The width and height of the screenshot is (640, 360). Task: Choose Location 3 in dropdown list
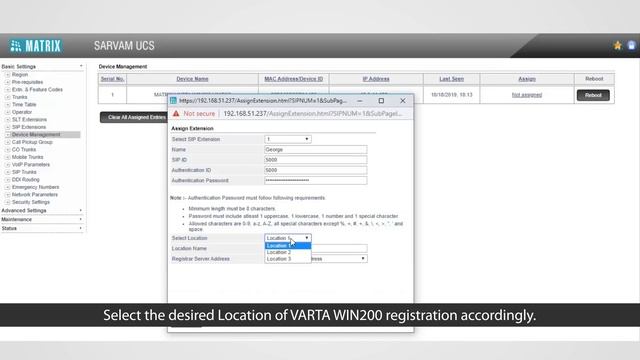coord(288,259)
